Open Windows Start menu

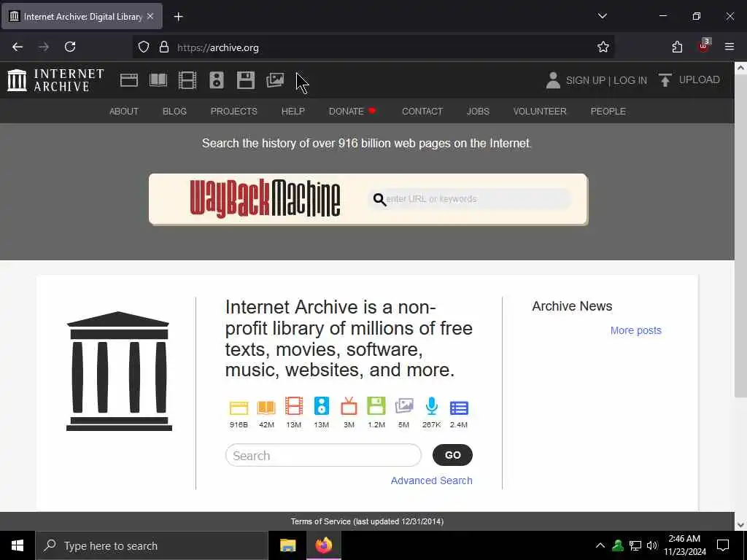pos(18,545)
